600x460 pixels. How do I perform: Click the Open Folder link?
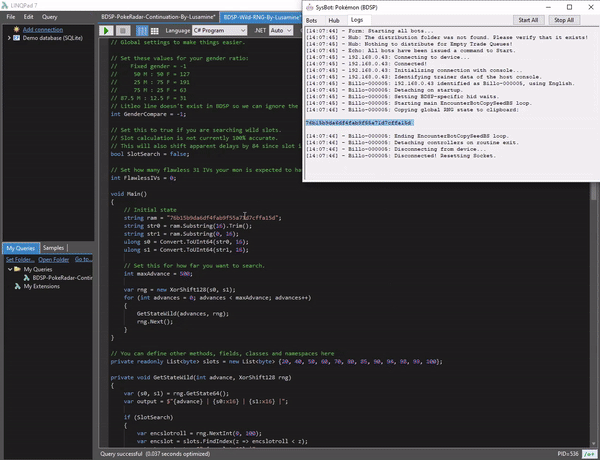[54, 259]
